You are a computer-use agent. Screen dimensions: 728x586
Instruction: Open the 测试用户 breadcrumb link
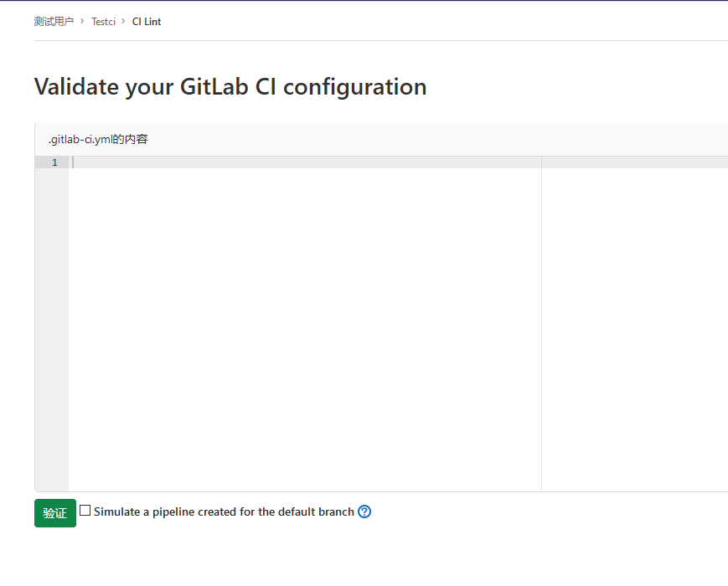[x=54, y=21]
